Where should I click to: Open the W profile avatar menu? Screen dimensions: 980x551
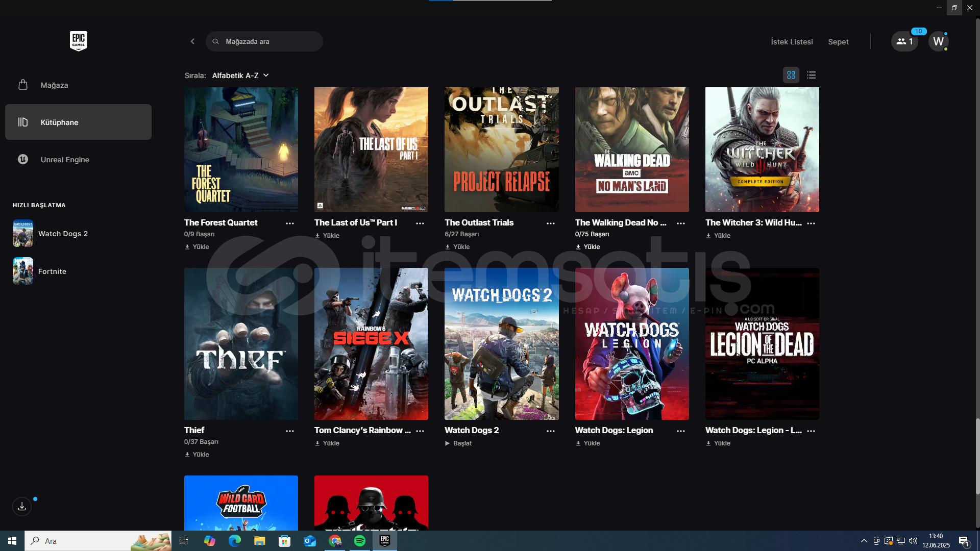coord(938,41)
